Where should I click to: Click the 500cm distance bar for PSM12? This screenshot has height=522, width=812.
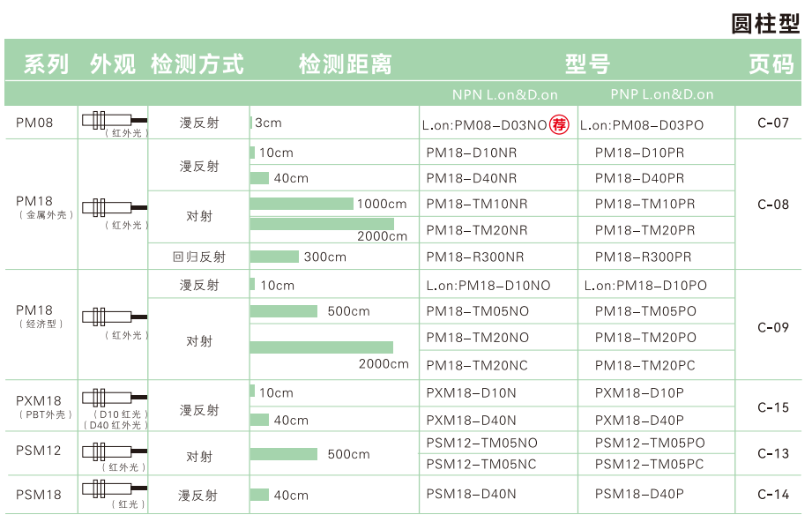coord(283,454)
